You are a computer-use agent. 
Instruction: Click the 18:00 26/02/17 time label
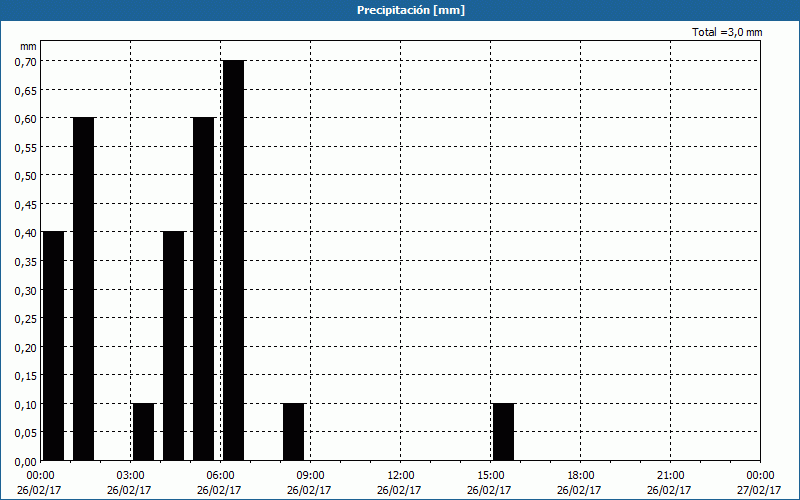pyautogui.click(x=579, y=483)
